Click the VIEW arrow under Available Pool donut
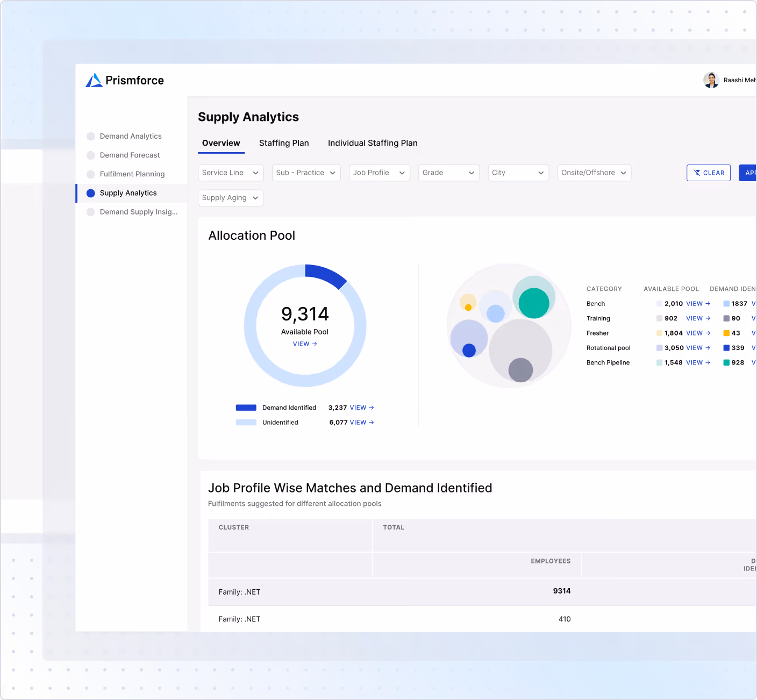This screenshot has width=757, height=700. [305, 344]
